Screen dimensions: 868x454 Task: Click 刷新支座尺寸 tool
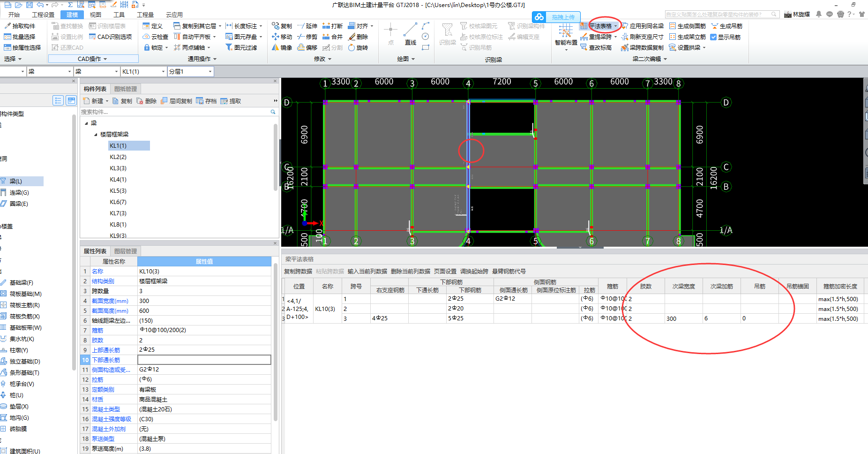point(643,37)
